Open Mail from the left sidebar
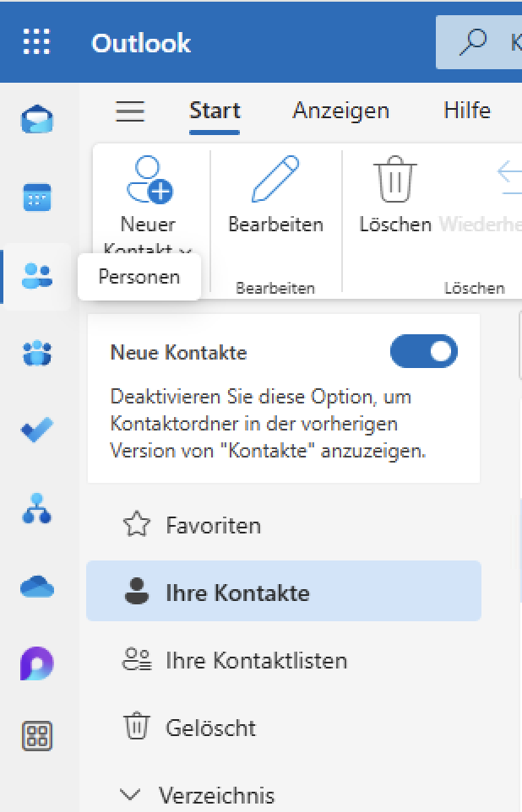This screenshot has width=522, height=812. coord(37,119)
